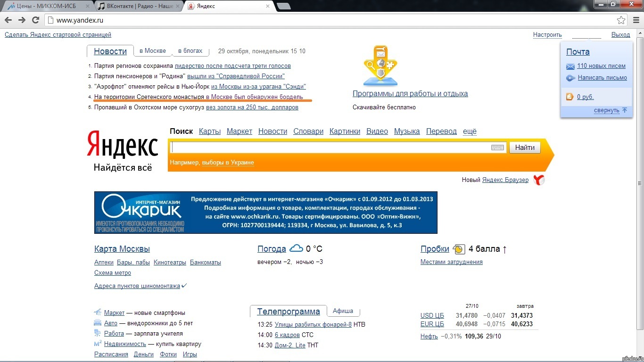Go forward using browser forward arrow

[x=22, y=20]
